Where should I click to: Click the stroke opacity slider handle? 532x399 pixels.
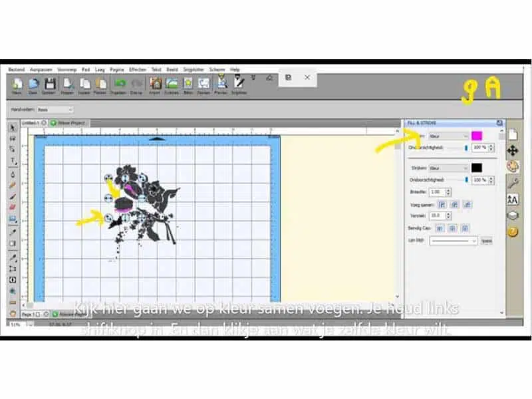[466, 180]
